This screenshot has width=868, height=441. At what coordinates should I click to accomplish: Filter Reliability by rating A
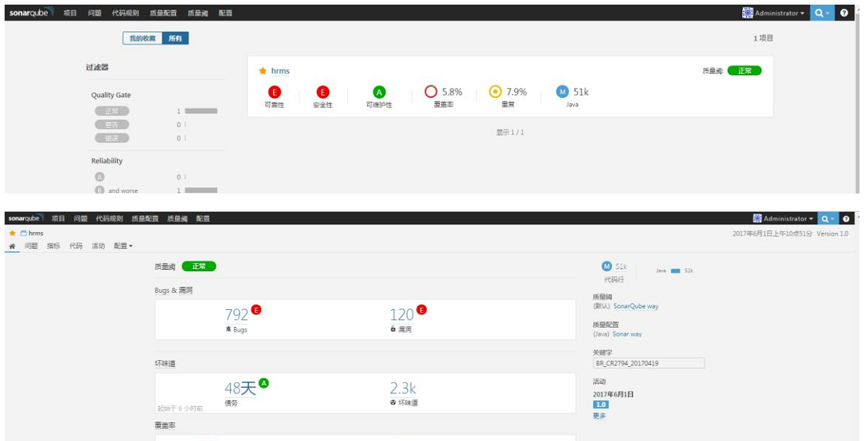[100, 177]
